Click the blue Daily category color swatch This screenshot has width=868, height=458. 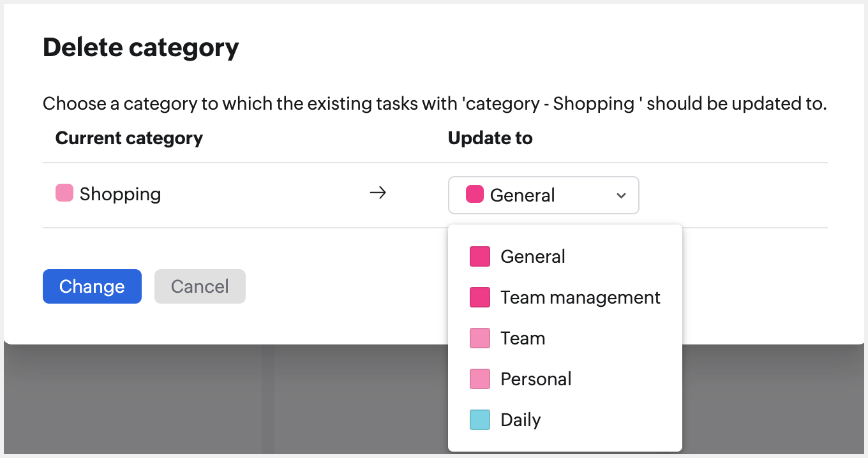[x=479, y=419]
